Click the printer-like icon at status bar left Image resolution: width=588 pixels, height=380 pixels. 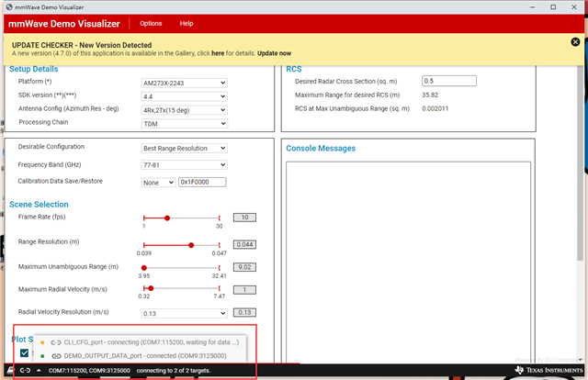pos(10,370)
